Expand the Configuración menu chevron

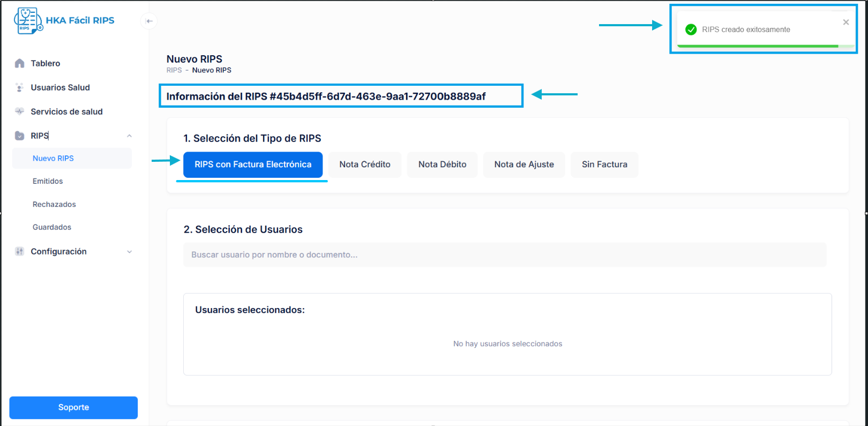click(x=129, y=252)
